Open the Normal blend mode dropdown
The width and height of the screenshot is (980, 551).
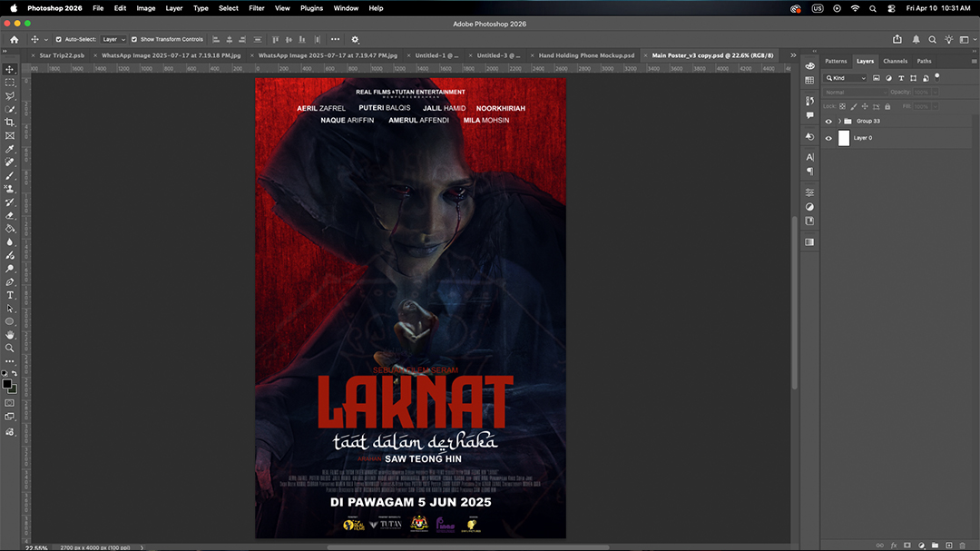click(855, 93)
